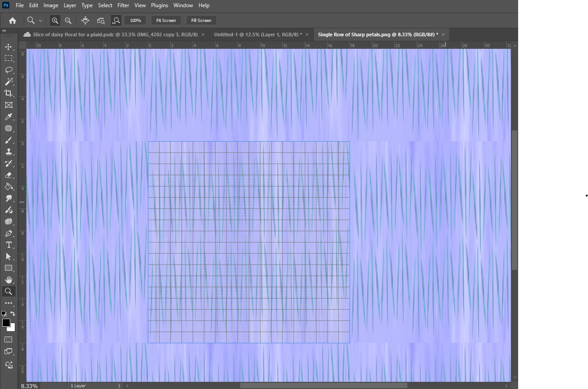Open the status bar info arrow
Image resolution: width=588 pixels, height=389 pixels.
119,385
